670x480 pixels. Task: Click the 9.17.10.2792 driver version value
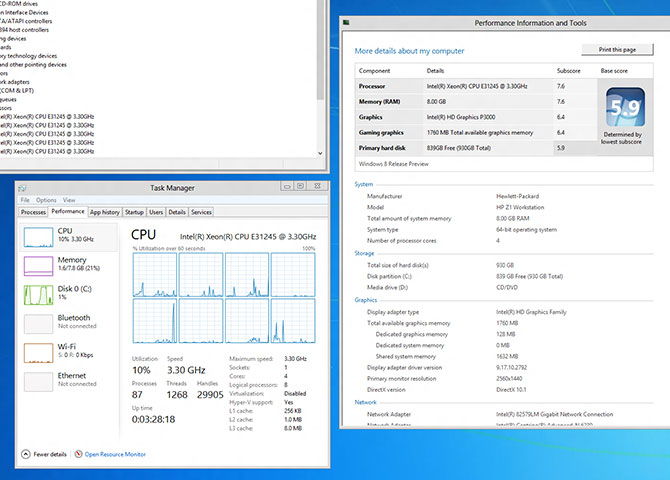(x=511, y=367)
